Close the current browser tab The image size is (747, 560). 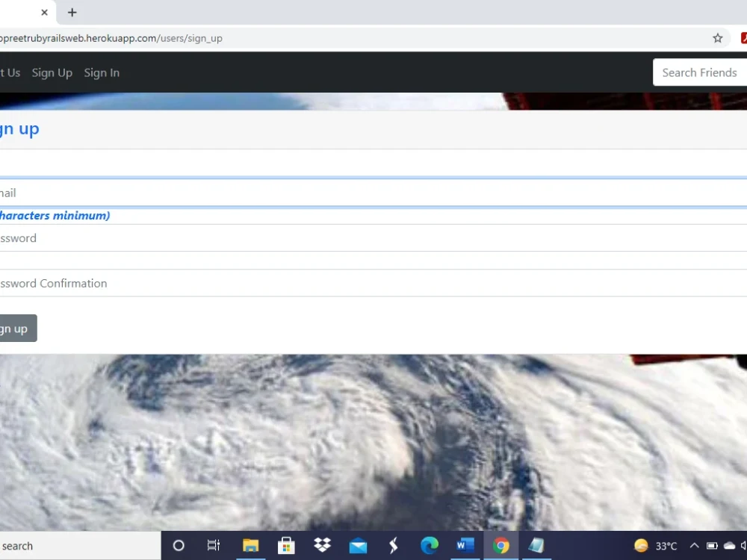44,13
